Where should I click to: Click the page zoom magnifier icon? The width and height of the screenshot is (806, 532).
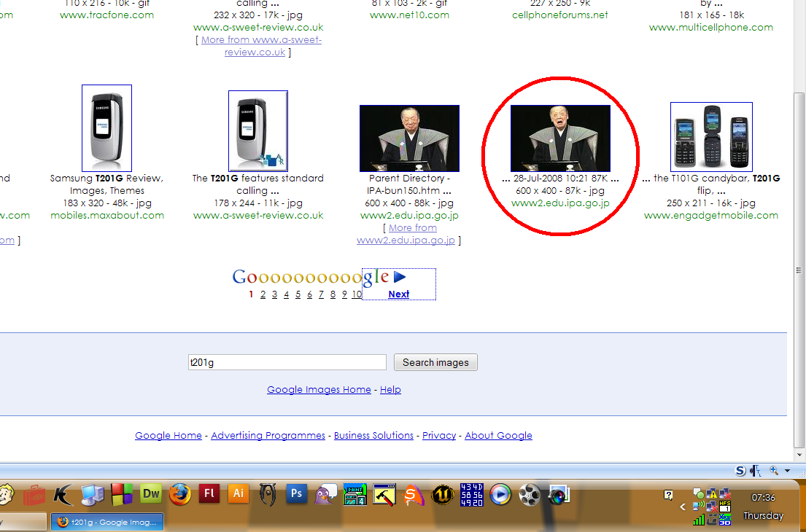tap(774, 470)
